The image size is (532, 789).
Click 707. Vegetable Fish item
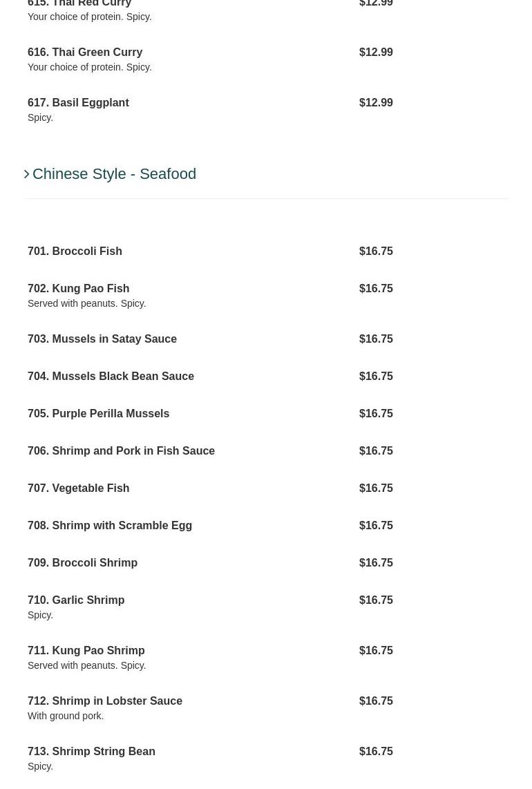(x=78, y=488)
